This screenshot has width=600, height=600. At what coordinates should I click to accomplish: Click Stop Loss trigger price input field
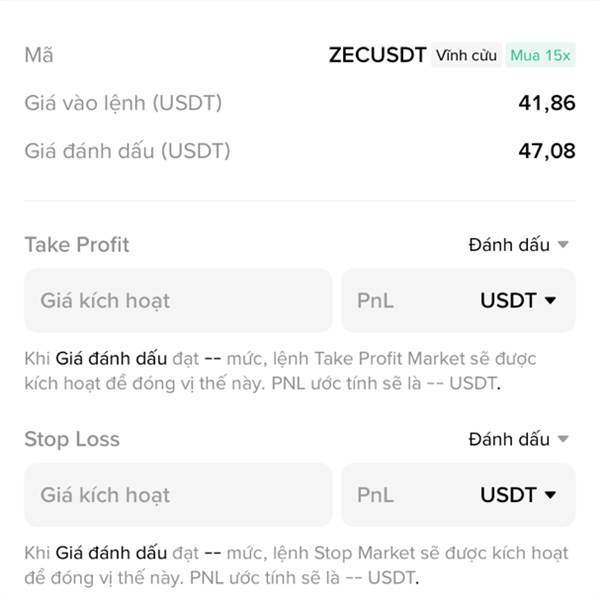178,495
